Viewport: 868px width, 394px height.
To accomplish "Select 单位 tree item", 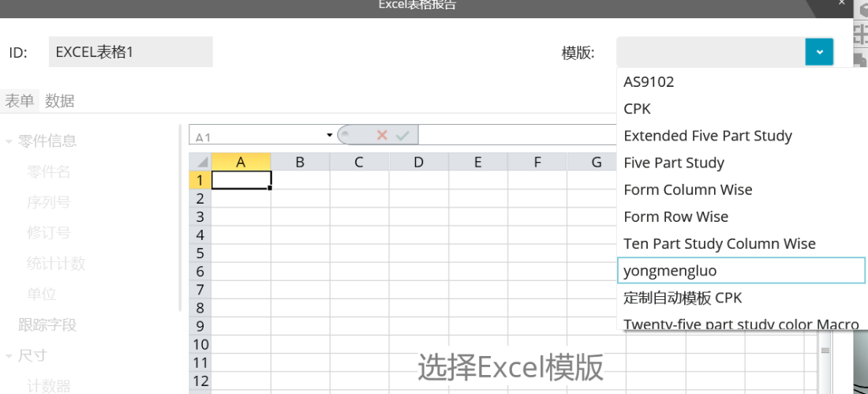I will click(x=42, y=294).
